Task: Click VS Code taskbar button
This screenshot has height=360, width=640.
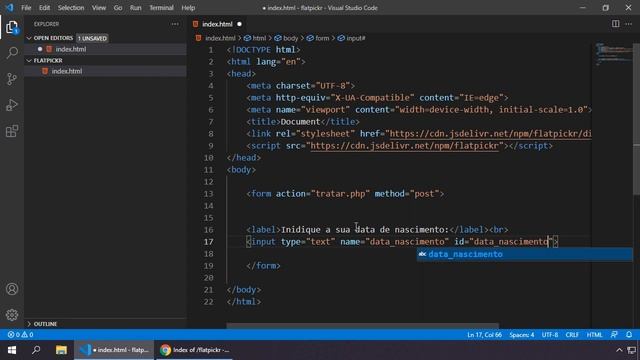Action: coord(114,350)
